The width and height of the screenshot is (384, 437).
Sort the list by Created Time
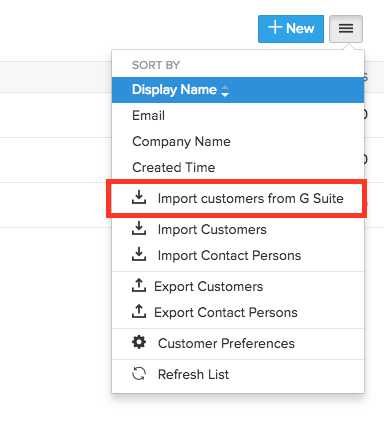(x=238, y=167)
